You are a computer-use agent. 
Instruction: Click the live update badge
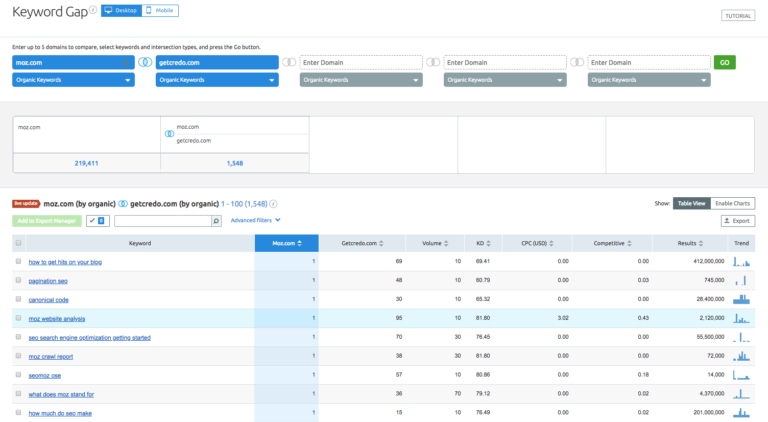coord(26,203)
